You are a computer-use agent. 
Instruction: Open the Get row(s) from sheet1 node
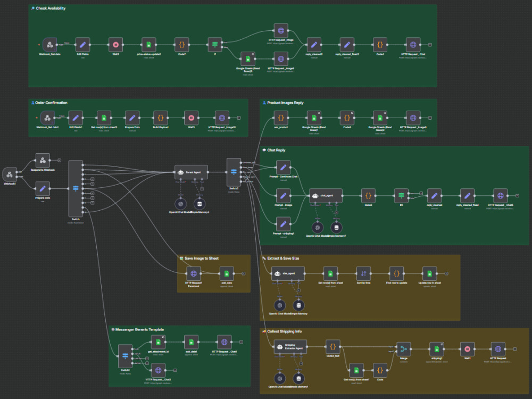point(356,370)
